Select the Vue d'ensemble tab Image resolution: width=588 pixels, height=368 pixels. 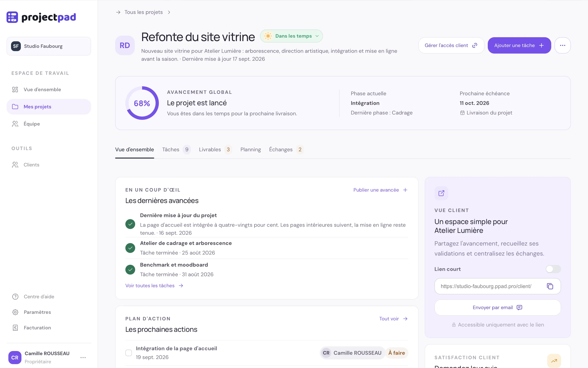[134, 149]
